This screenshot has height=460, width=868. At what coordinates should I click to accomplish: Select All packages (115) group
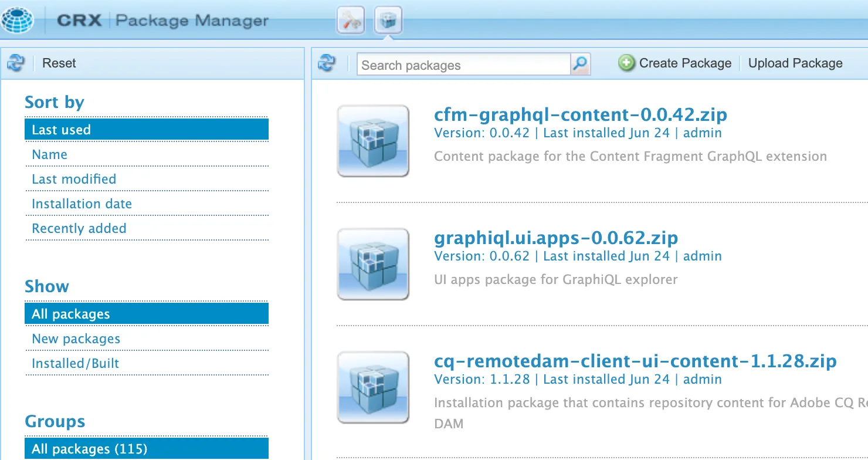(x=89, y=449)
